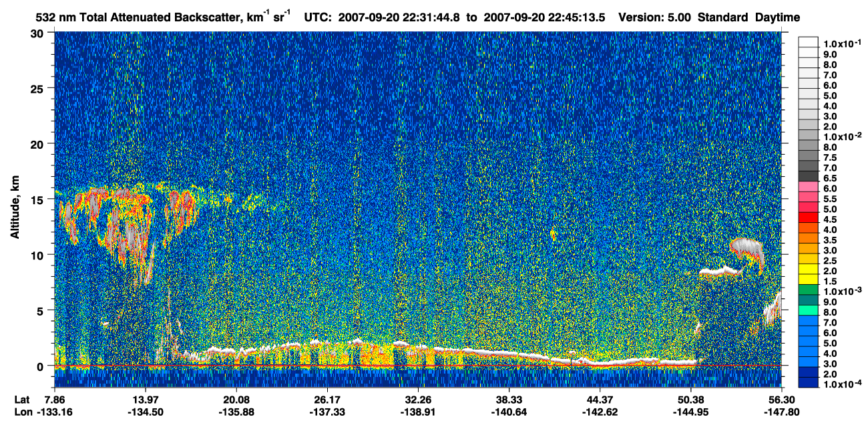Select the latitude 26.17 tick label
This screenshot has height=445, width=868.
point(327,400)
